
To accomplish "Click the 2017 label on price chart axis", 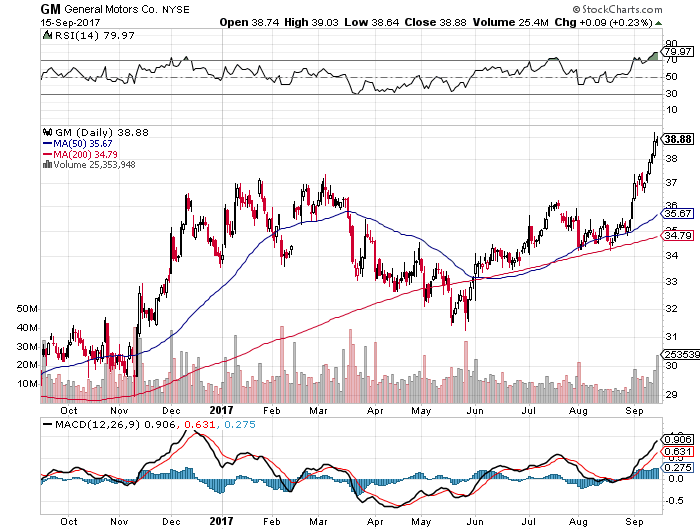I will point(221,410).
